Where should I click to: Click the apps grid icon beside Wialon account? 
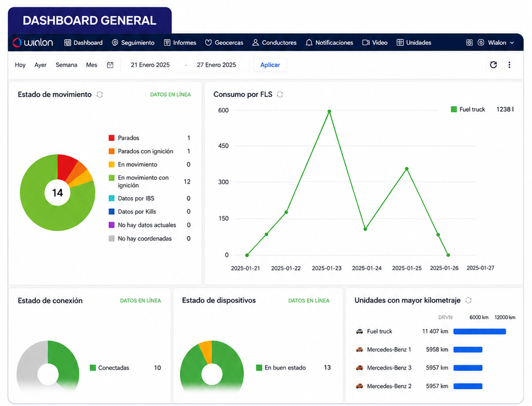pyautogui.click(x=469, y=43)
